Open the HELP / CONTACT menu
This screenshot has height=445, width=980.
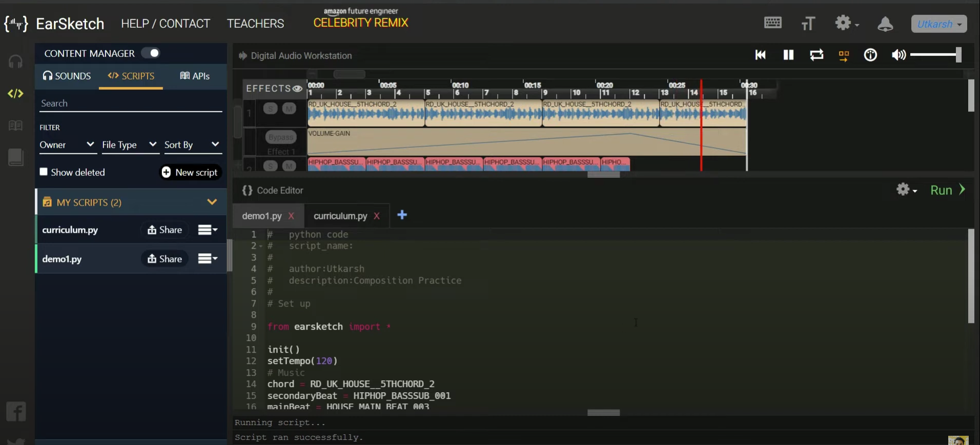[x=166, y=24]
